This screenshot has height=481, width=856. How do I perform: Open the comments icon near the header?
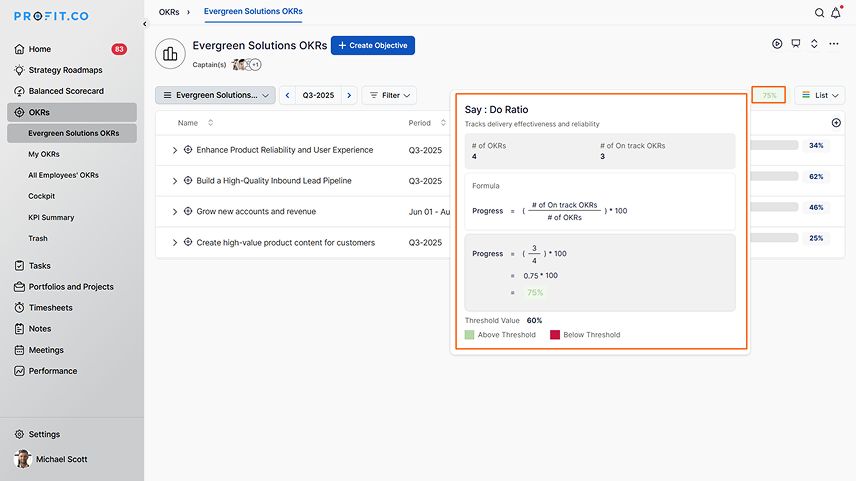click(795, 44)
